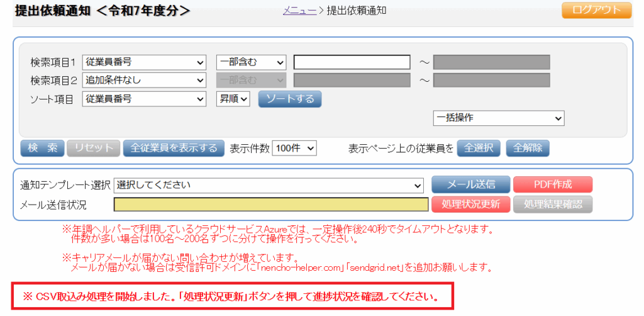The height and width of the screenshot is (316, 644).
Task: Click the リセット button
Action: [x=94, y=148]
